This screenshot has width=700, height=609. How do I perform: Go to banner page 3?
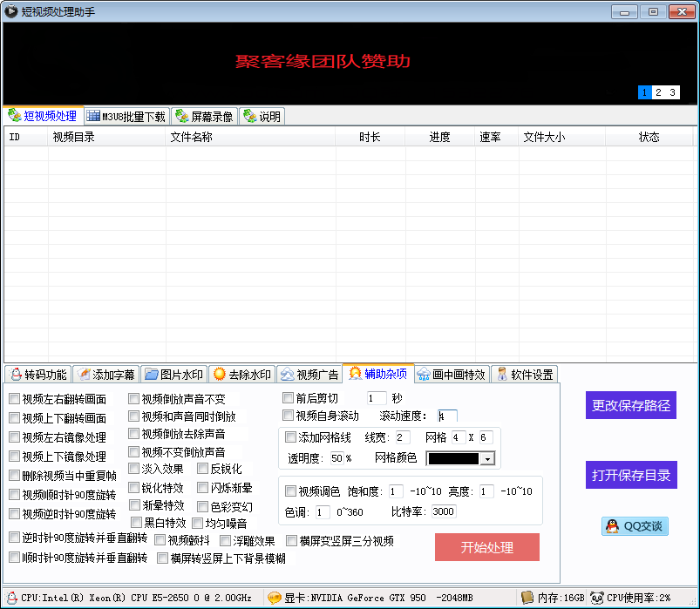[x=672, y=92]
